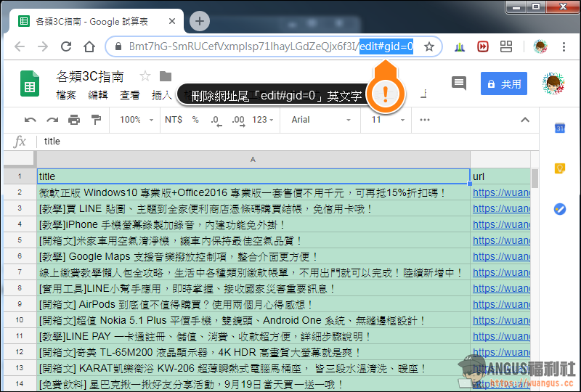Star the 各類3C指南 document
Viewport: 581px width, 392px height.
[x=145, y=76]
